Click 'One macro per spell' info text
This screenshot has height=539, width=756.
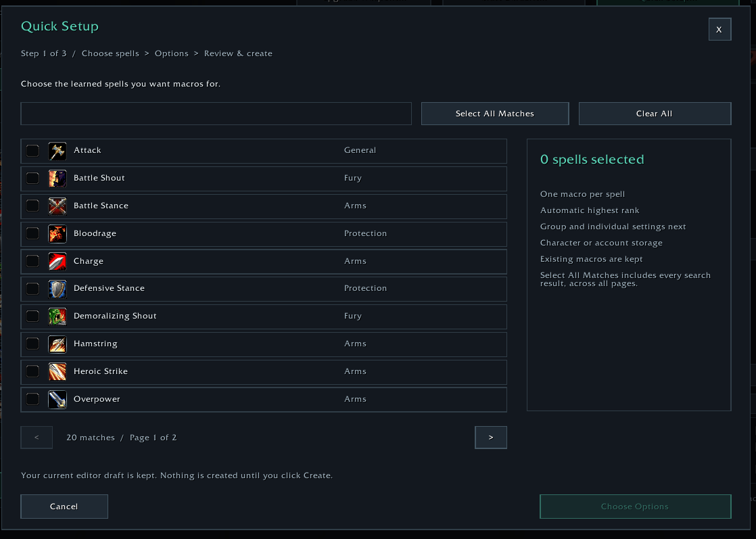coord(582,194)
